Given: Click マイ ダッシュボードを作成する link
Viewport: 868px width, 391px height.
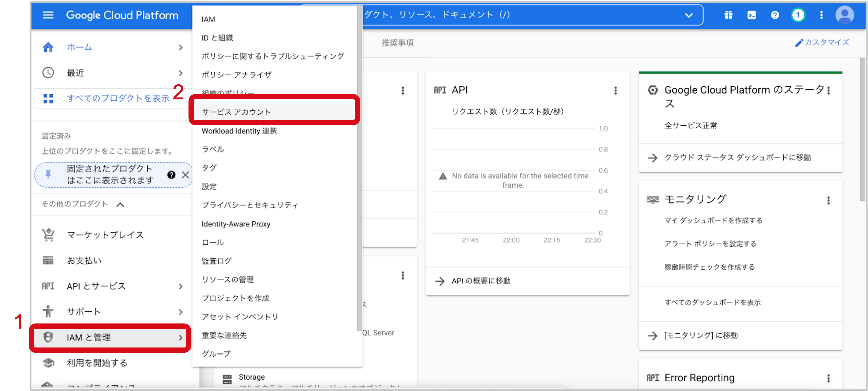Looking at the screenshot, I should click(713, 220).
